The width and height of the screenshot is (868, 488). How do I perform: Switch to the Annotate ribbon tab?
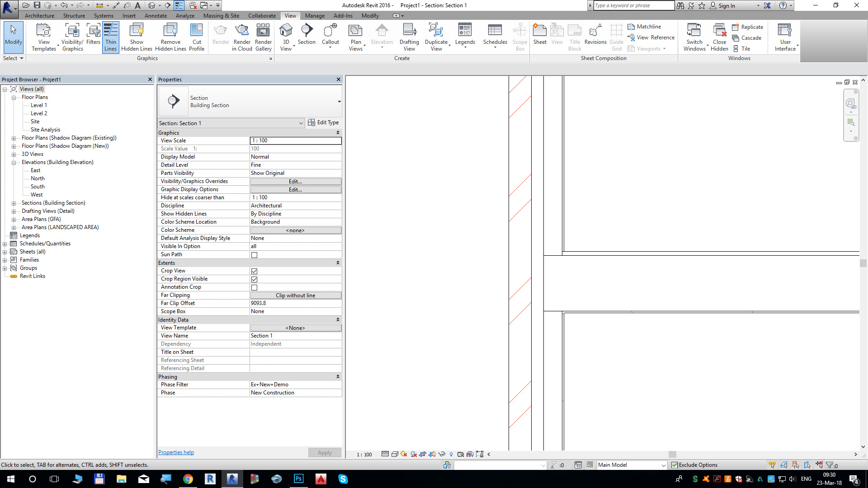[156, 15]
